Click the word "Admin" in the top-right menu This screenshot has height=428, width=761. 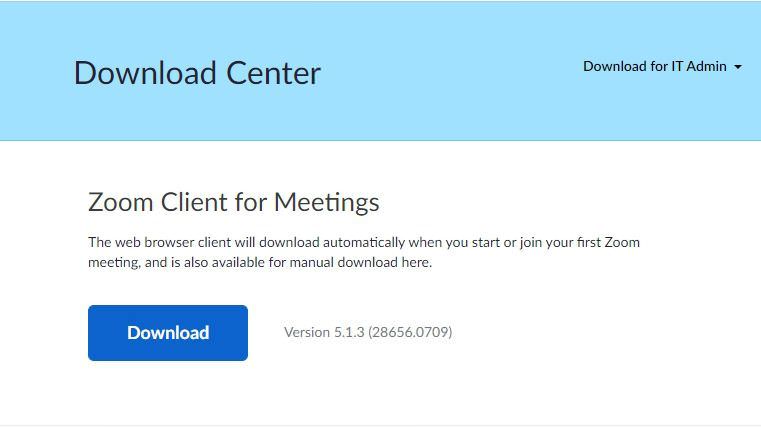click(x=706, y=66)
